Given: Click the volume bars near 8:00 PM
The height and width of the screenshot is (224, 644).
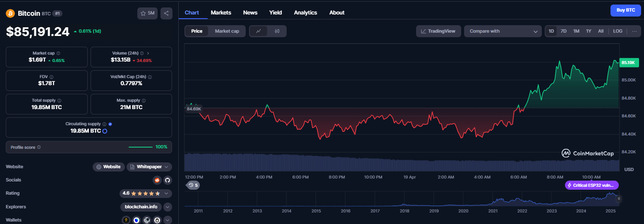Looking at the screenshot, I should point(337,163).
